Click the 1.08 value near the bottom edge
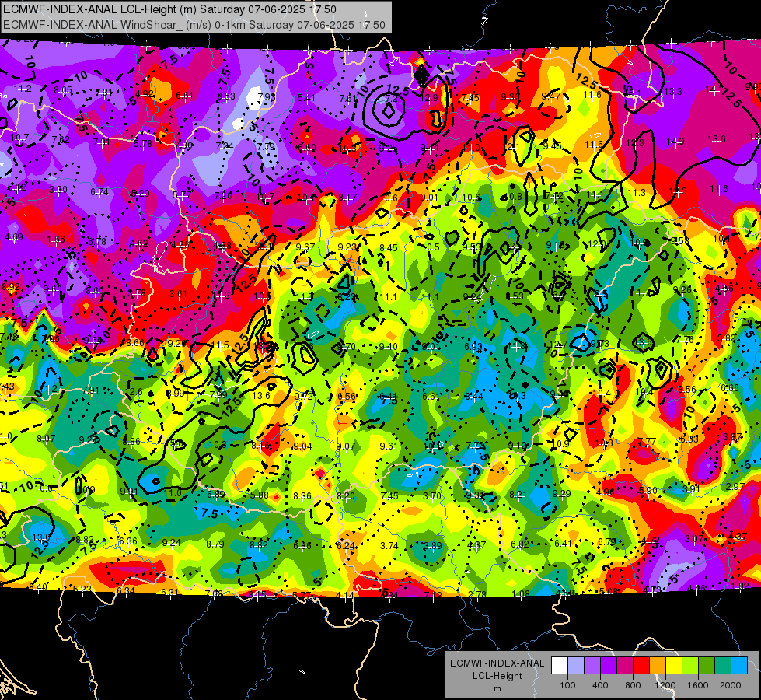This screenshot has width=761, height=700. (x=521, y=593)
